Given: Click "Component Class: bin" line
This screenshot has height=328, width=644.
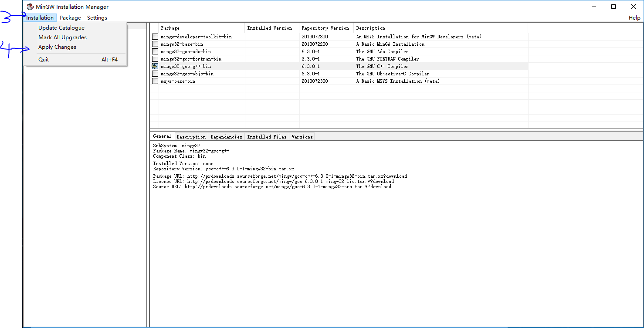Looking at the screenshot, I should click(x=179, y=156).
